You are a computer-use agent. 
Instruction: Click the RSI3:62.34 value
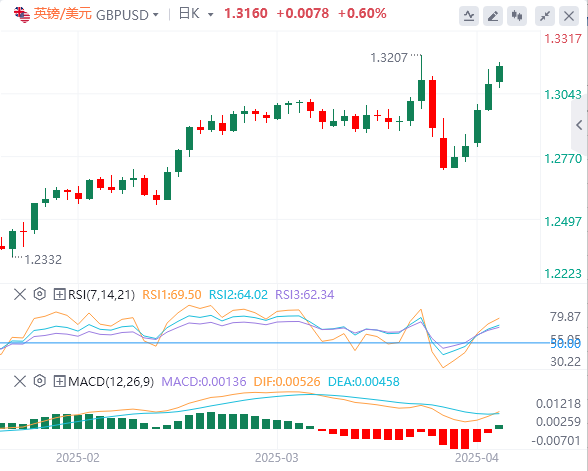click(304, 295)
